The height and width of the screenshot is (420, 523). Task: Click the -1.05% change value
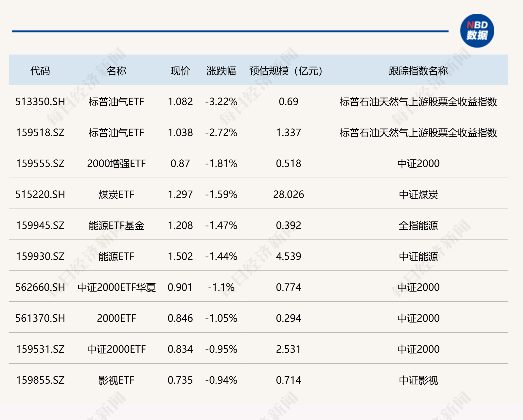pos(221,318)
